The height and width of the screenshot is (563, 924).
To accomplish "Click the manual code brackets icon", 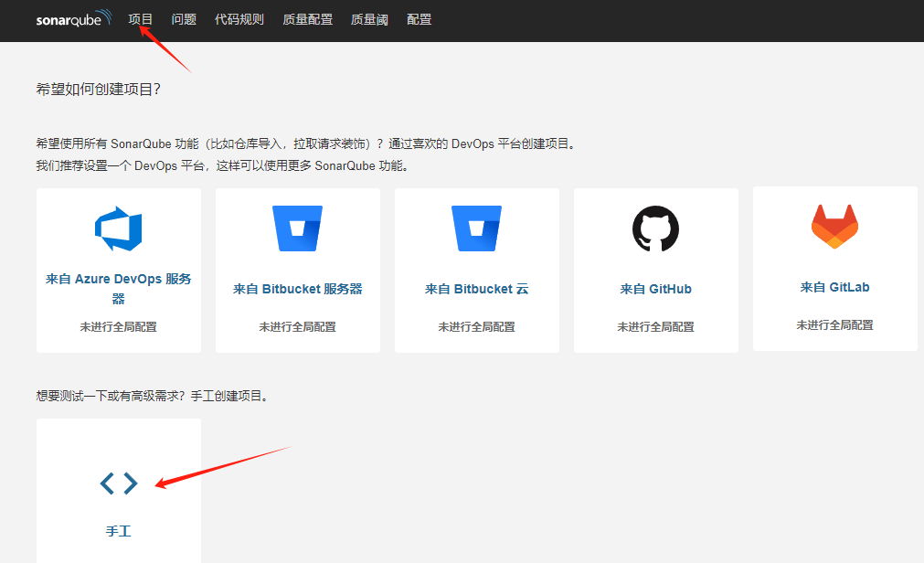I will [119, 483].
